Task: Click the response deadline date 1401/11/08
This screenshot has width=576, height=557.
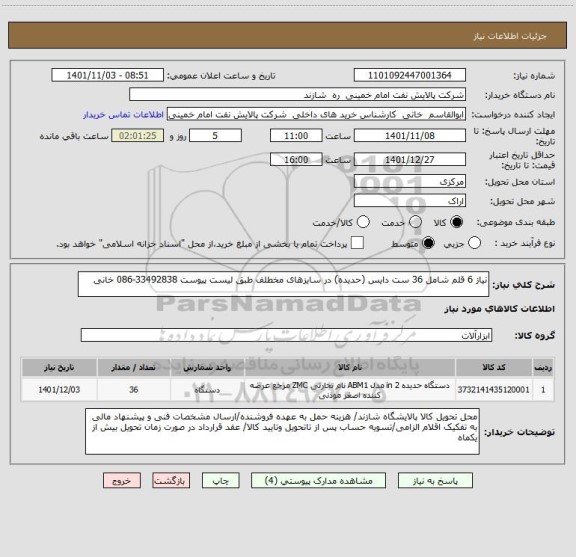Action: pos(410,136)
